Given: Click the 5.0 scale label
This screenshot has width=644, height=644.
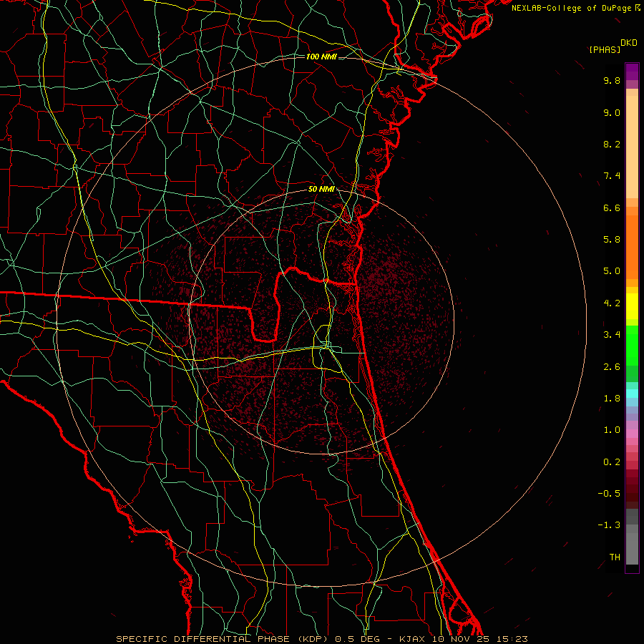Looking at the screenshot, I should [611, 271].
